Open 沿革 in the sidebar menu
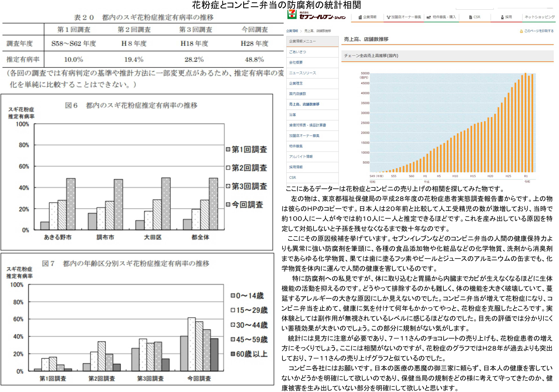559x392 pixels. tap(312, 115)
